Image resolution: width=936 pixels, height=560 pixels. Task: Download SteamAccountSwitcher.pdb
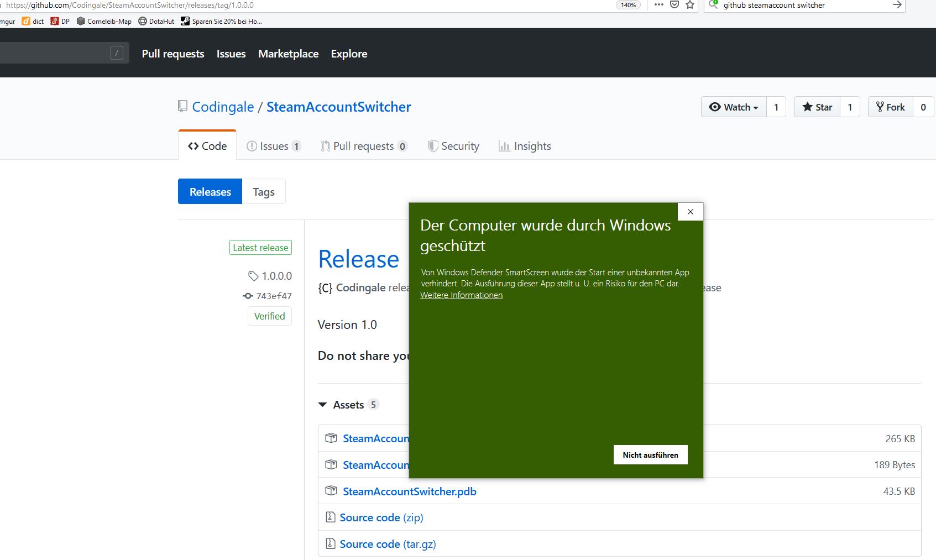[x=410, y=491]
